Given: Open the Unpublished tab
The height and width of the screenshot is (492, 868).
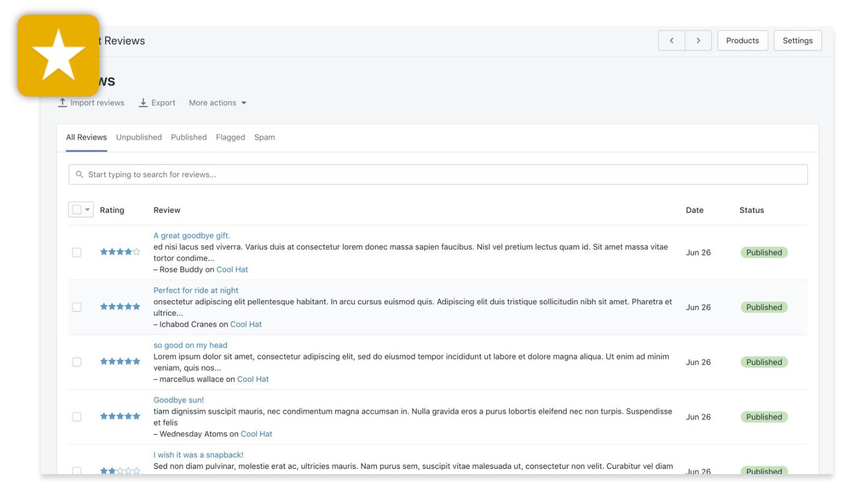Looking at the screenshot, I should (x=139, y=137).
